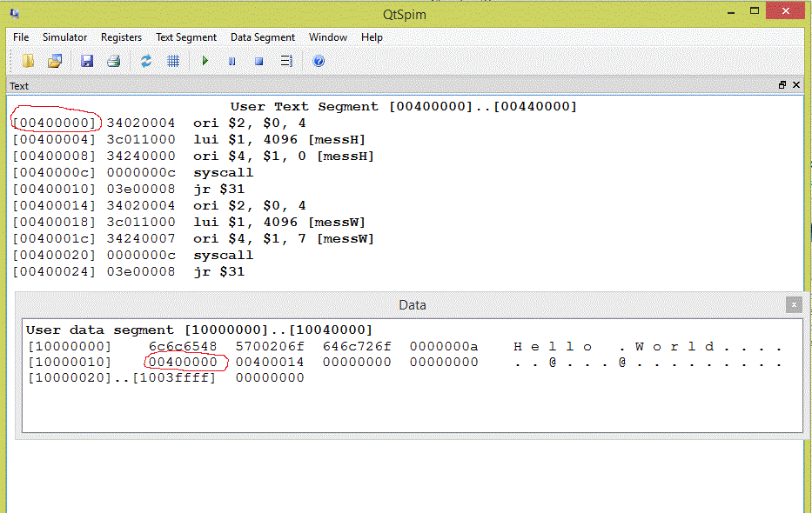The image size is (812, 513).
Task: Click the Load File toolbar icon
Action: coord(29,61)
